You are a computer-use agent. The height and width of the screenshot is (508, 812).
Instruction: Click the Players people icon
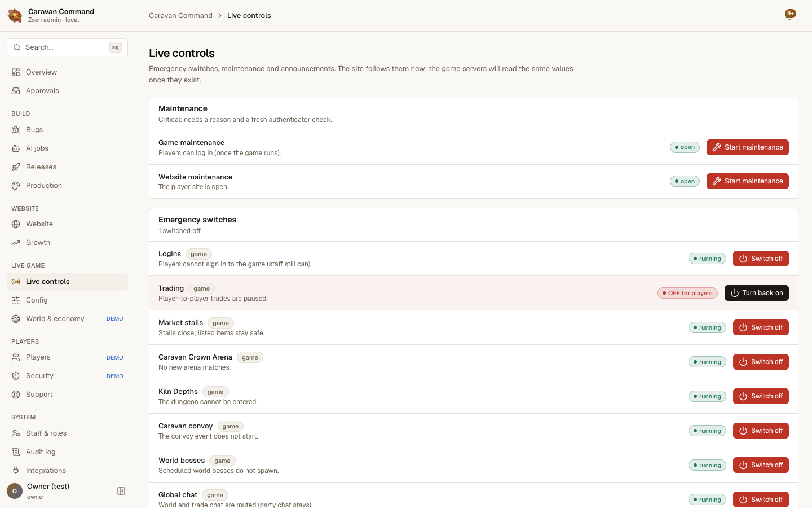tap(16, 357)
